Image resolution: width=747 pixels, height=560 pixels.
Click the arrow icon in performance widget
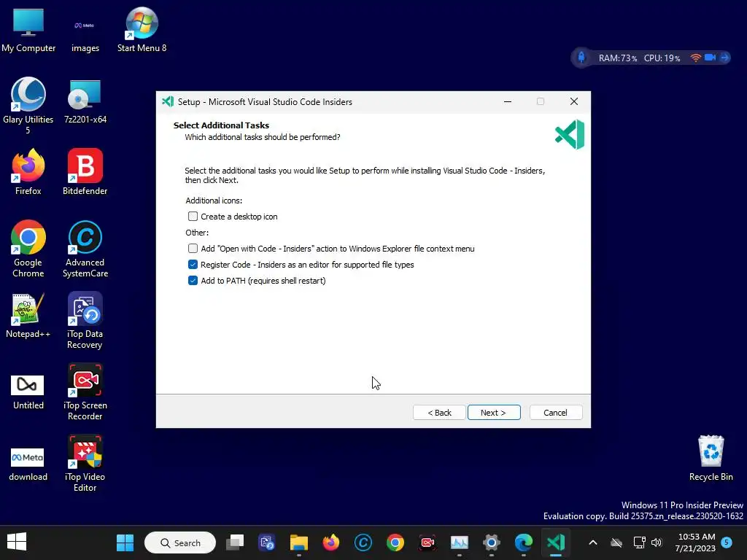click(x=724, y=58)
